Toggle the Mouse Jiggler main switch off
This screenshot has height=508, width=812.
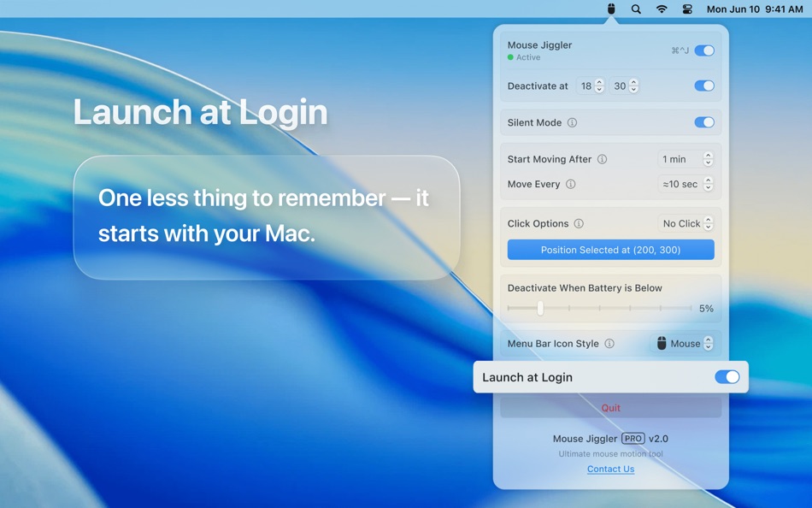(704, 50)
